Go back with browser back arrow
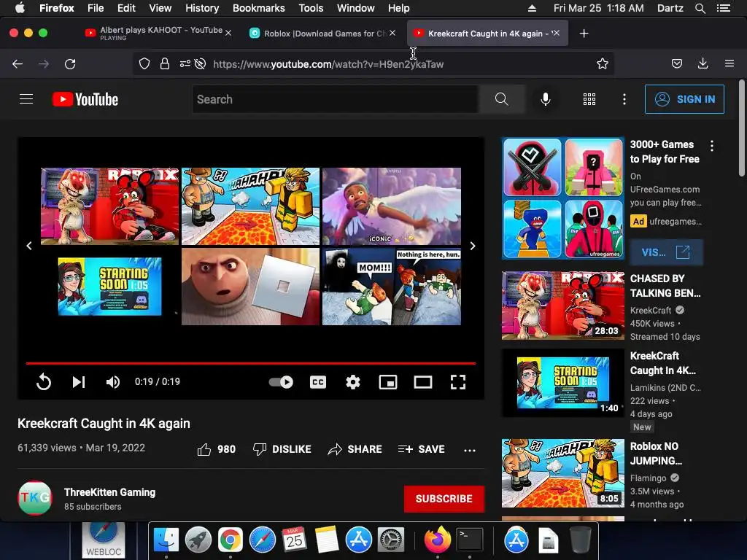The height and width of the screenshot is (560, 747). click(18, 64)
